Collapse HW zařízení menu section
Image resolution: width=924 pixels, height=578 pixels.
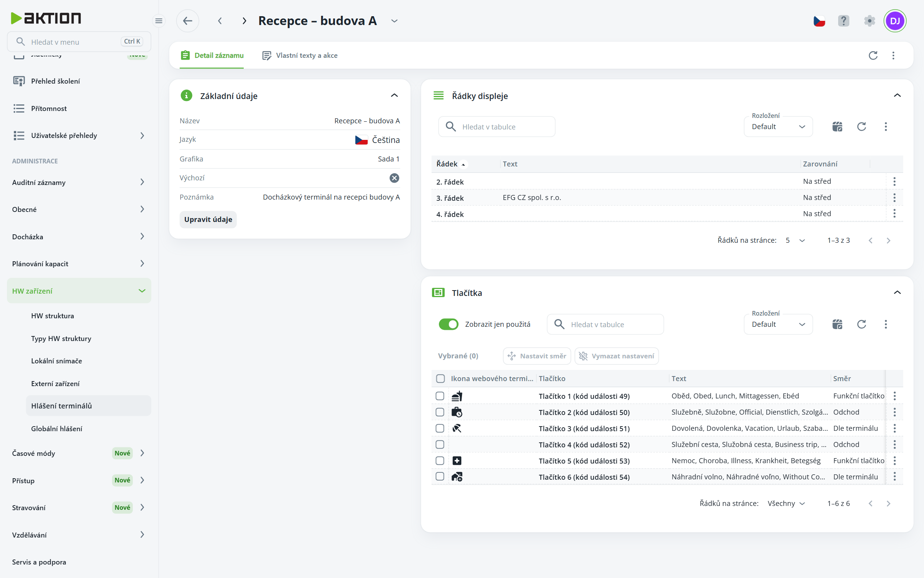(x=79, y=291)
